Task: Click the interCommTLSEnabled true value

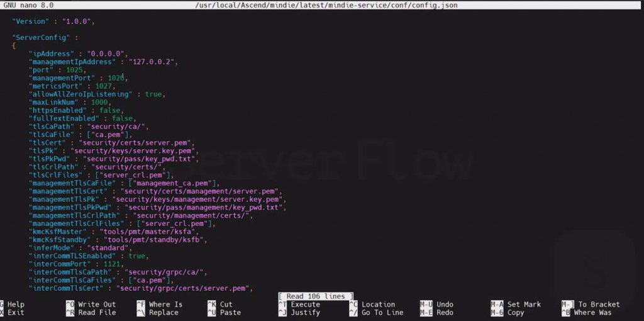Action: pyautogui.click(x=137, y=256)
